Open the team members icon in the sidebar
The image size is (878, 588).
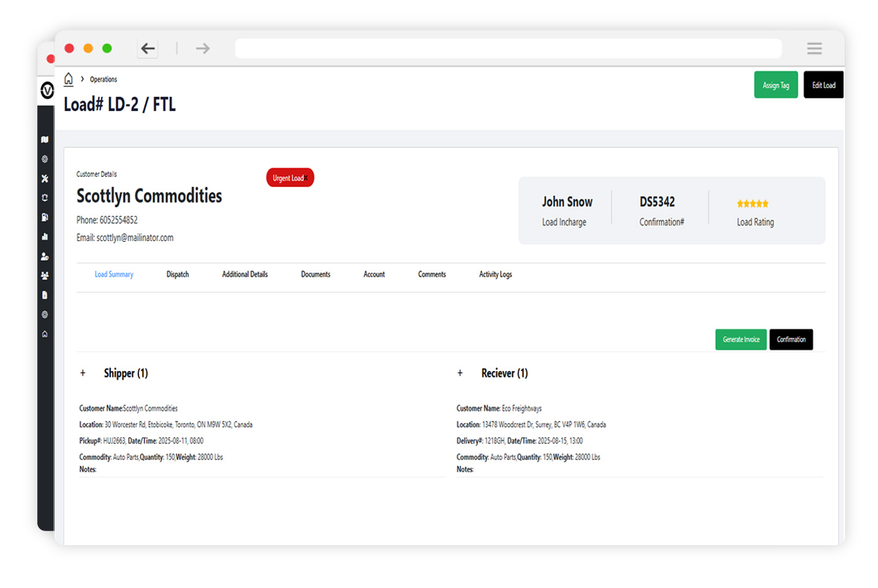tap(45, 276)
